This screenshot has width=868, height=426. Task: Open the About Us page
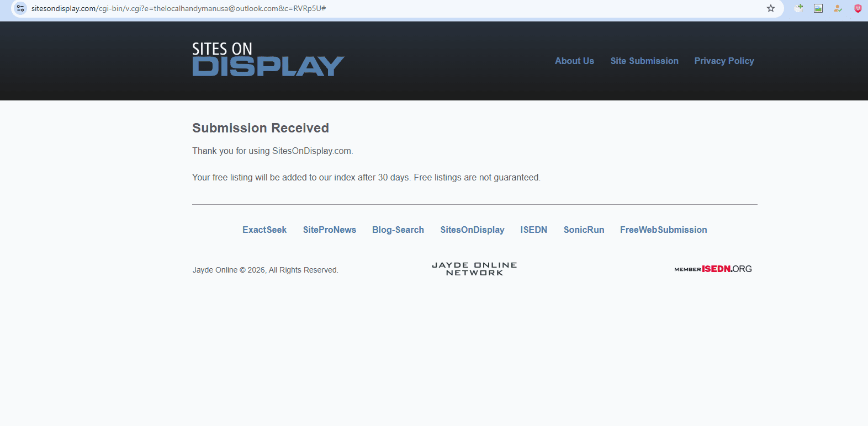click(574, 61)
